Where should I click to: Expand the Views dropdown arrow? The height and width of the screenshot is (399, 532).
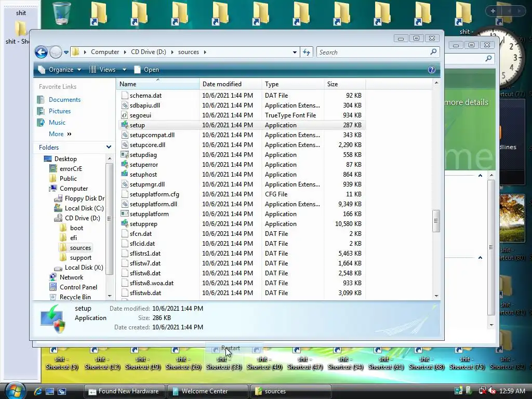tap(124, 70)
